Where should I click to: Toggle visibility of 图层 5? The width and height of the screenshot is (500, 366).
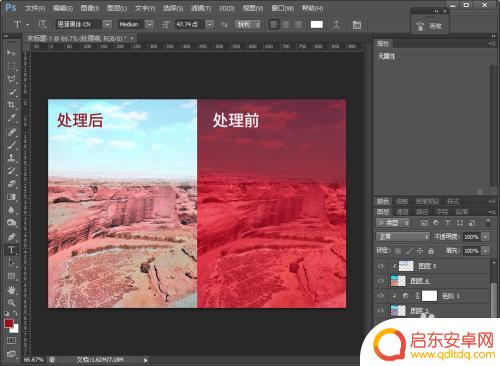point(381,266)
